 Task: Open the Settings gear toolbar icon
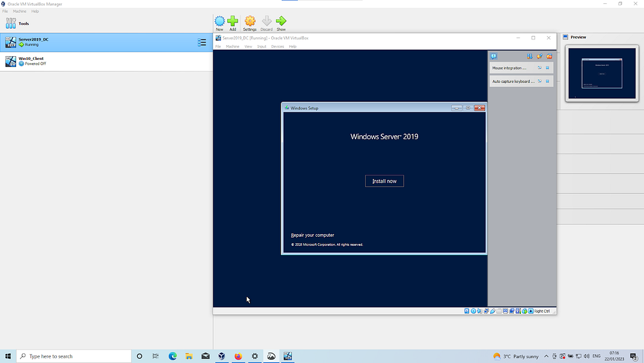tap(250, 23)
